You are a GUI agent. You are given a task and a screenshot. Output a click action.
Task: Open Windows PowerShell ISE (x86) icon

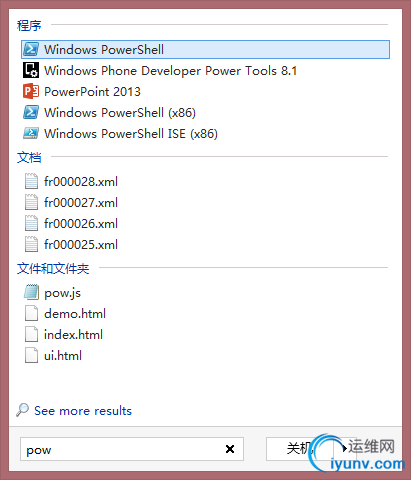(31, 133)
